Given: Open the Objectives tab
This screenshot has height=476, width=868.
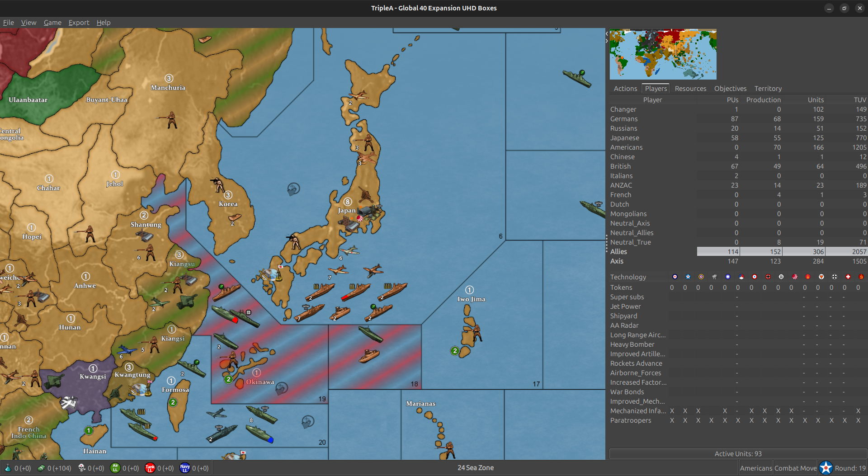Looking at the screenshot, I should (730, 89).
